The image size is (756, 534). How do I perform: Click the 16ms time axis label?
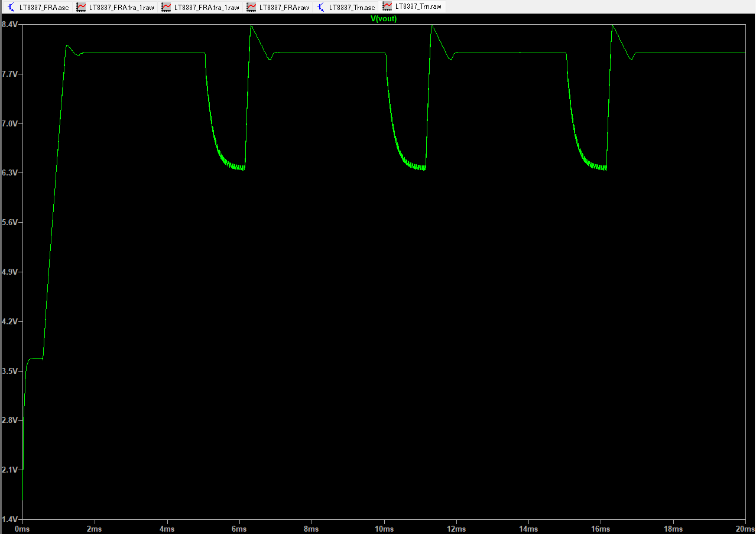click(601, 529)
